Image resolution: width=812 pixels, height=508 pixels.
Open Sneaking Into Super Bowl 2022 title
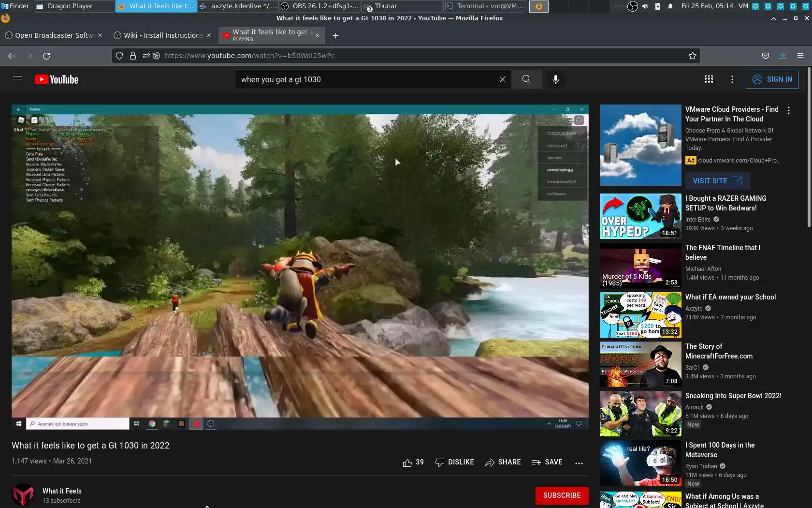tap(733, 396)
